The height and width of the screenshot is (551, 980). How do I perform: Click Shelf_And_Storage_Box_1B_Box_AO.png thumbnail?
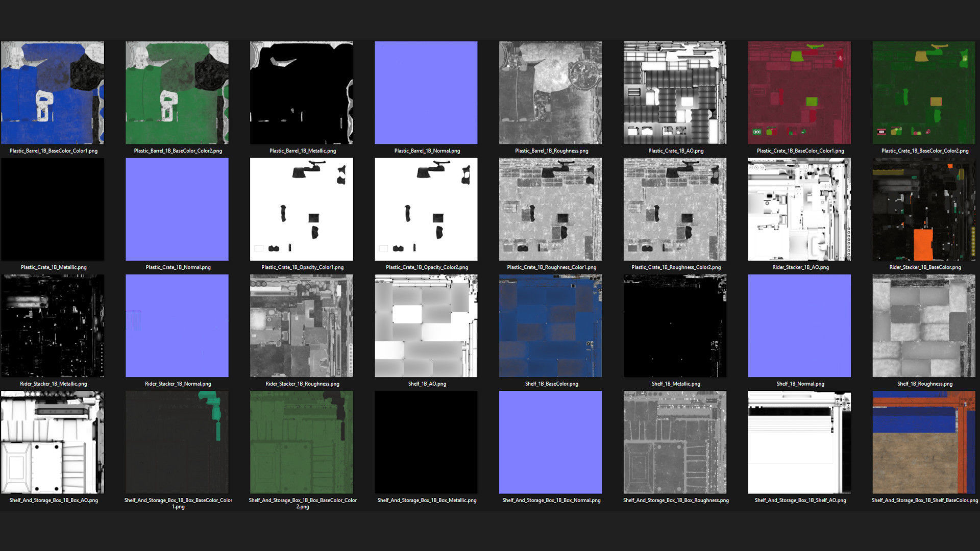click(53, 442)
